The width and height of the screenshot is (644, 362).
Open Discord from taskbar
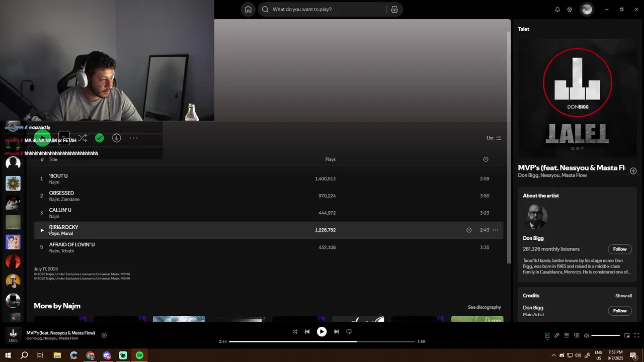[x=107, y=355]
